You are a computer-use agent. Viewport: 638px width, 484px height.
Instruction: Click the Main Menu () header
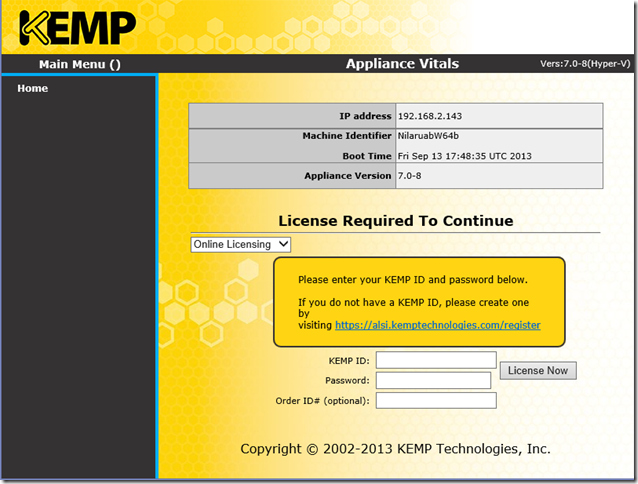pyautogui.click(x=80, y=64)
